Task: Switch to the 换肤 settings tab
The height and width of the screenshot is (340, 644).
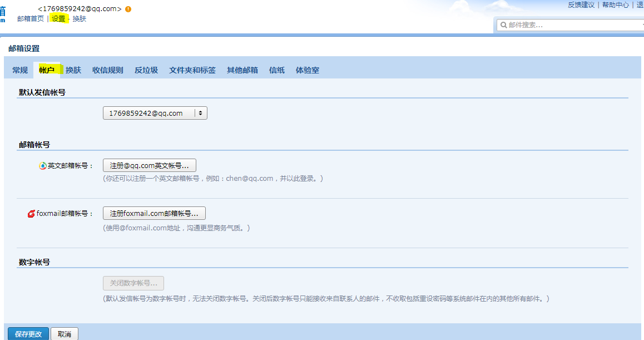Action: 73,70
